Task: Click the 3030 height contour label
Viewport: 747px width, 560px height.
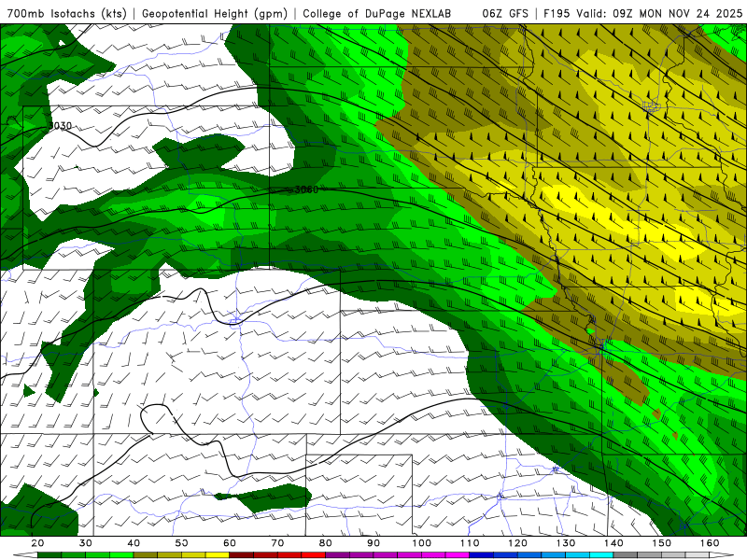Action: [60, 126]
